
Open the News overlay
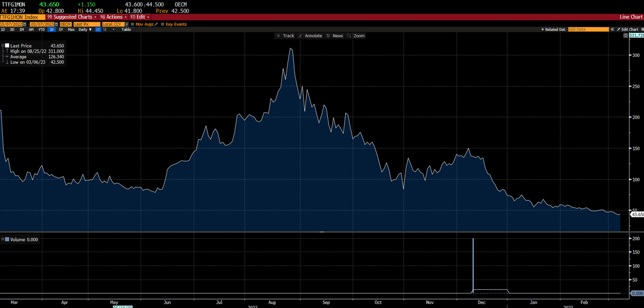[334, 35]
